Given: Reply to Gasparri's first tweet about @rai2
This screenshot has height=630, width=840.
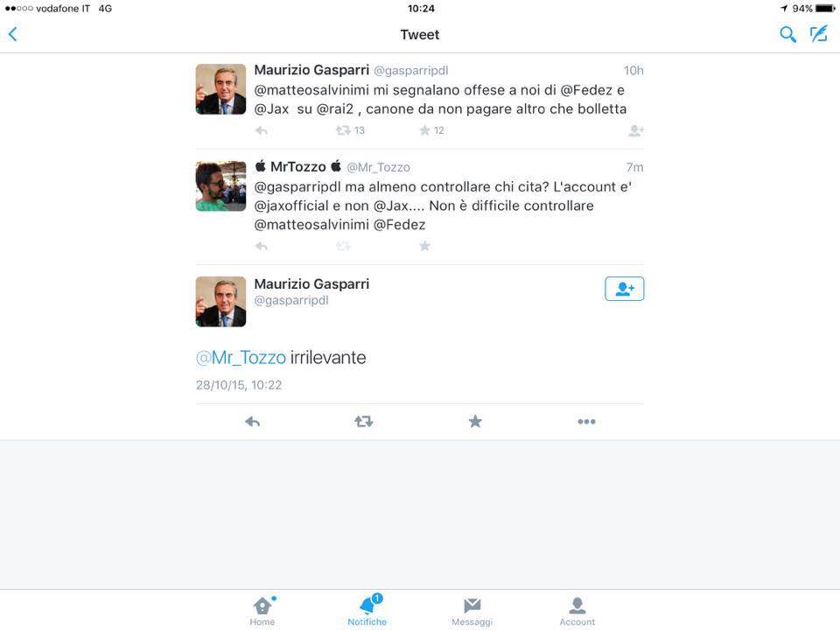Looking at the screenshot, I should point(262,130).
